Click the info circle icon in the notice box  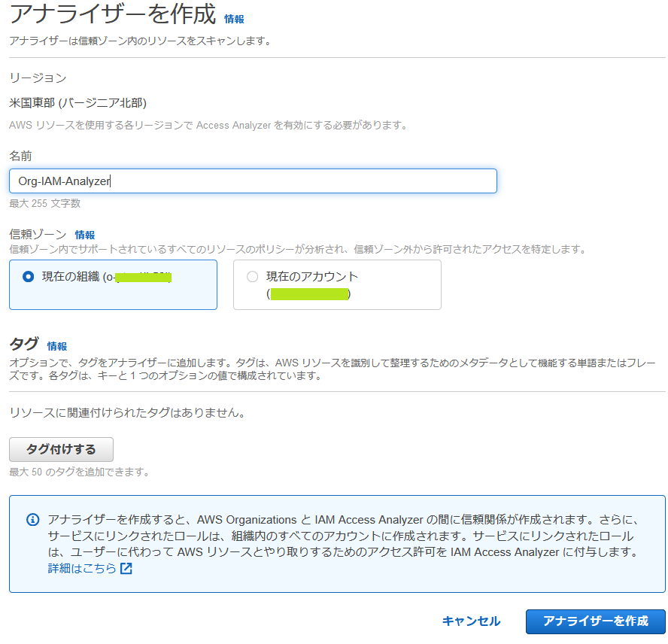point(33,520)
